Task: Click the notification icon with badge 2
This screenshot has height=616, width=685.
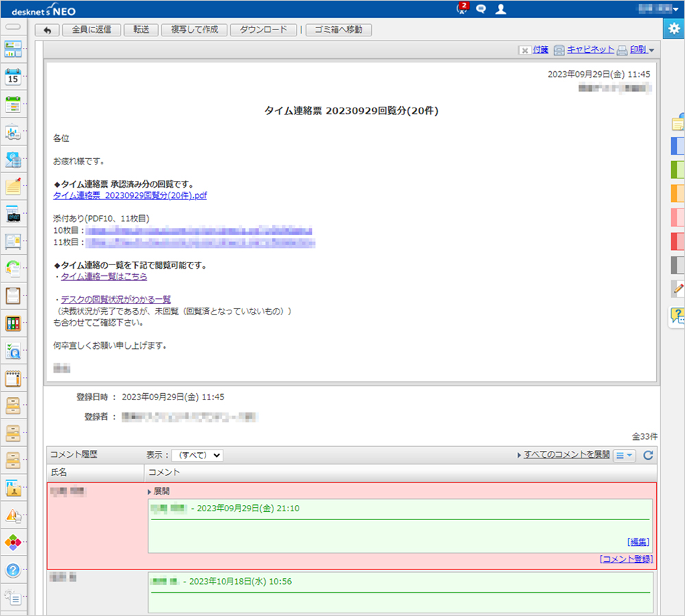Action: click(462, 9)
